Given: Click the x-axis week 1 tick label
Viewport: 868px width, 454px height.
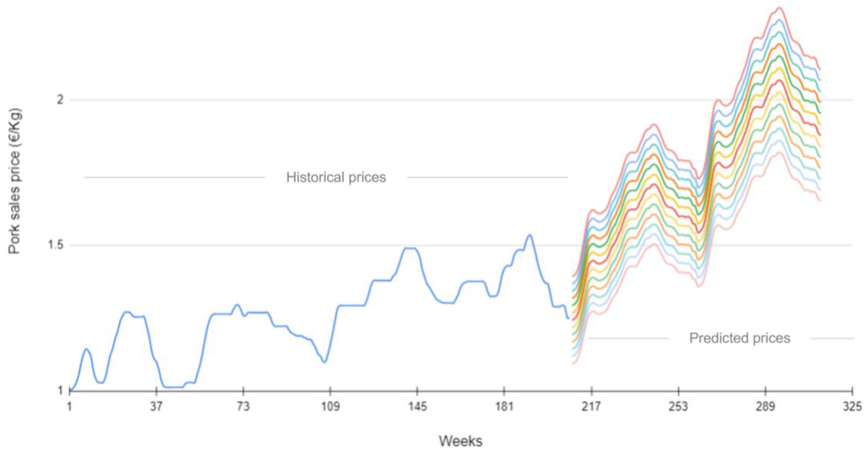Looking at the screenshot, I should [69, 407].
